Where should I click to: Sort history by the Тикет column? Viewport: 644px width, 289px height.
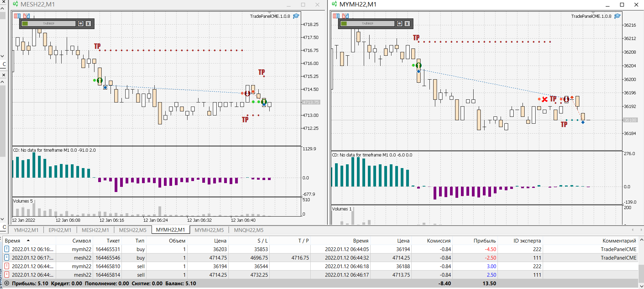tap(113, 240)
